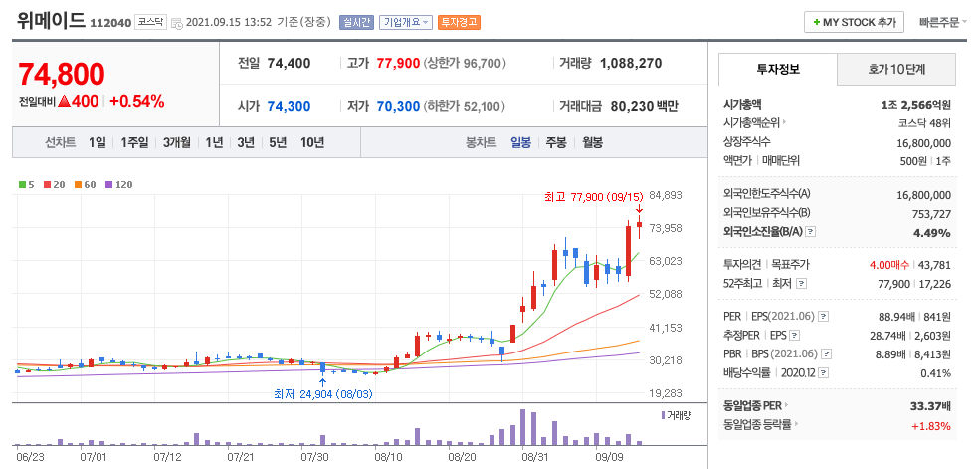Click the 4.00매수 investment opinion value
This screenshot has width=980, height=469.
coord(889,265)
